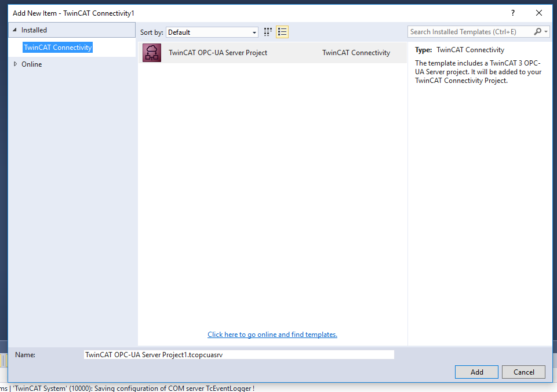Select the TwinCAT OPC-UA Server Project template icon
This screenshot has height=392, width=557.
point(152,53)
